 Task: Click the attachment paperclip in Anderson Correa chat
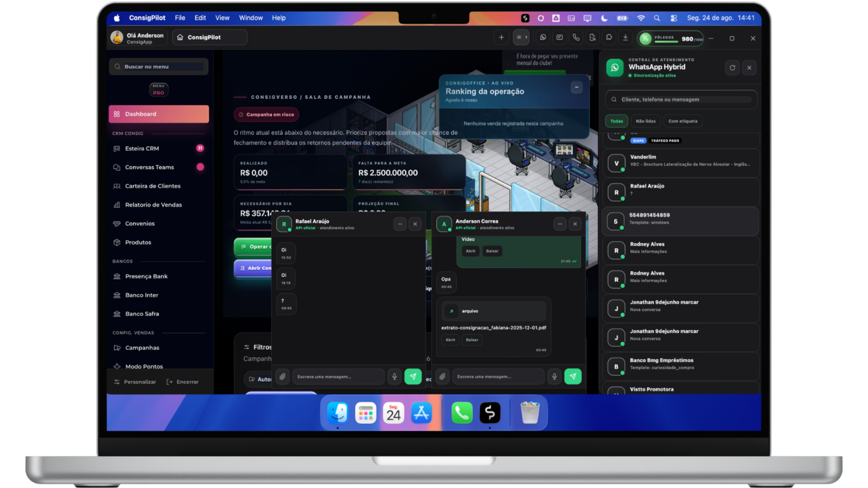coord(443,376)
